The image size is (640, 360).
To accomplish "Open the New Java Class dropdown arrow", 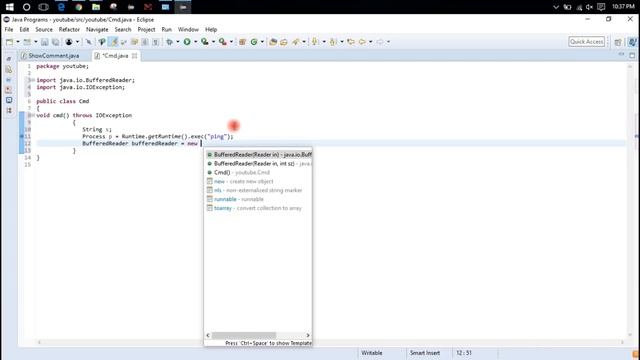I will point(262,42).
